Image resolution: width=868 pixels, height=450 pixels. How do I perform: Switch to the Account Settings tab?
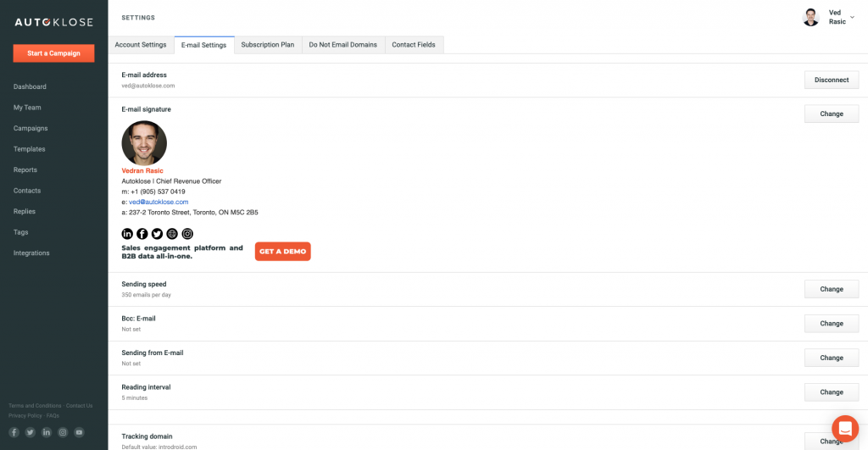(141, 45)
